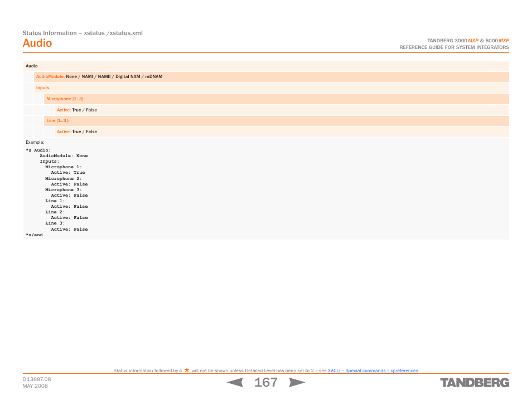The width and height of the screenshot is (532, 400).
Task: Click '*s Audio:' example line
Action: tap(38, 150)
